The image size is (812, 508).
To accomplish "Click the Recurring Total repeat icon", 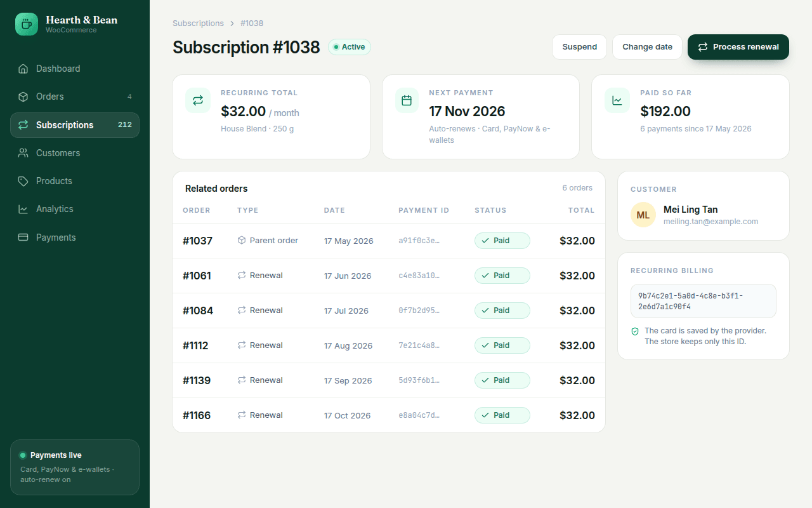I will (198, 100).
